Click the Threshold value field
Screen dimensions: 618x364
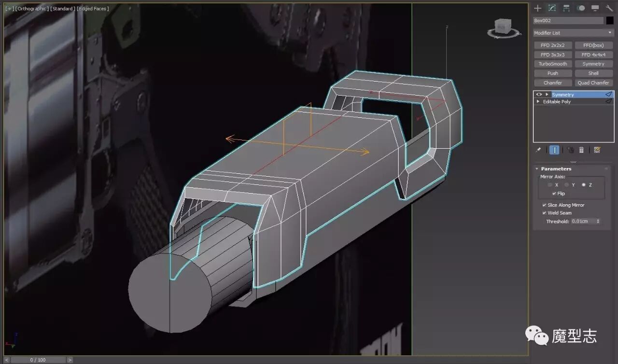click(583, 221)
